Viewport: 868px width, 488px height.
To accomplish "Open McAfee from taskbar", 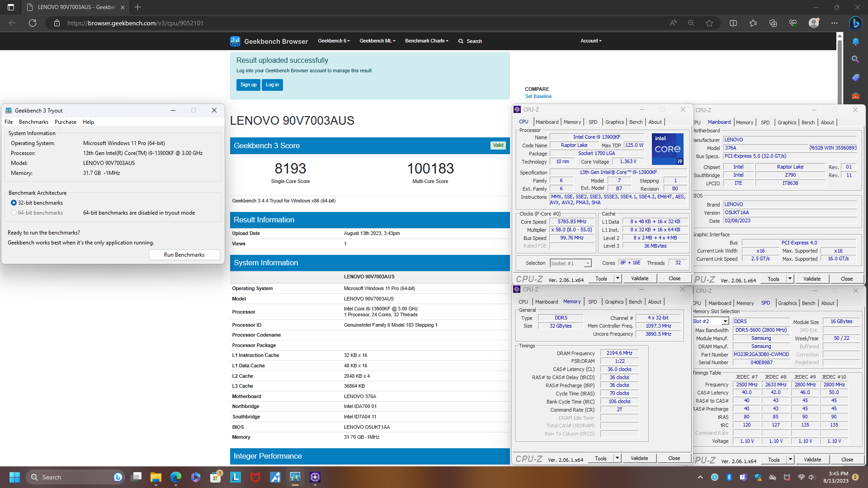I will tap(255, 477).
